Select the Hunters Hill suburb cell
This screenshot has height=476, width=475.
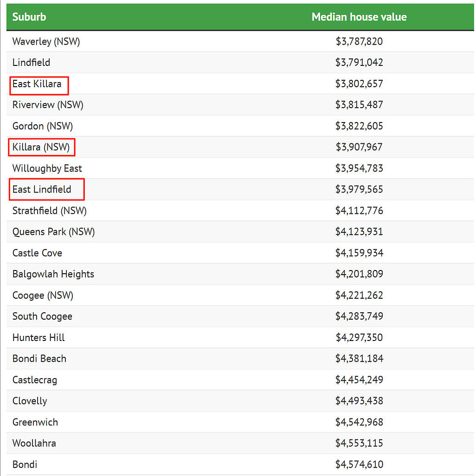[x=38, y=338]
